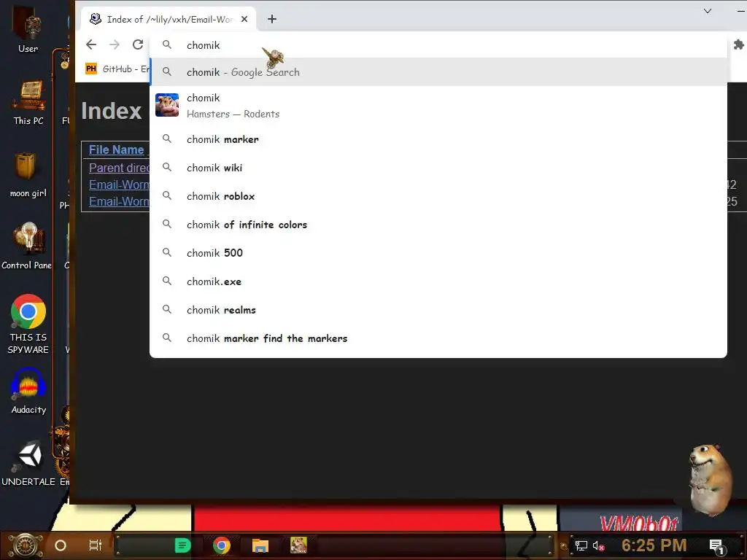747x560 pixels.
Task: Open the second Email-Worm file link
Action: (119, 201)
